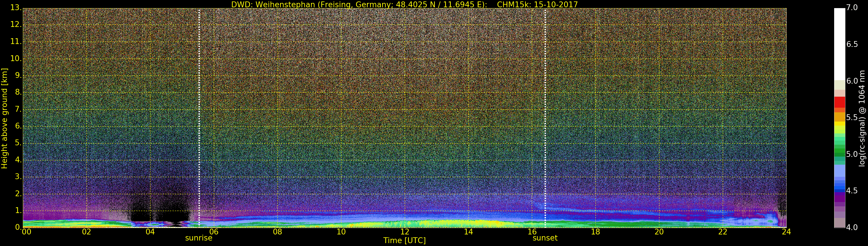Click the '12' tick on the time axis
Screen dimensions: 868x246
click(405, 232)
